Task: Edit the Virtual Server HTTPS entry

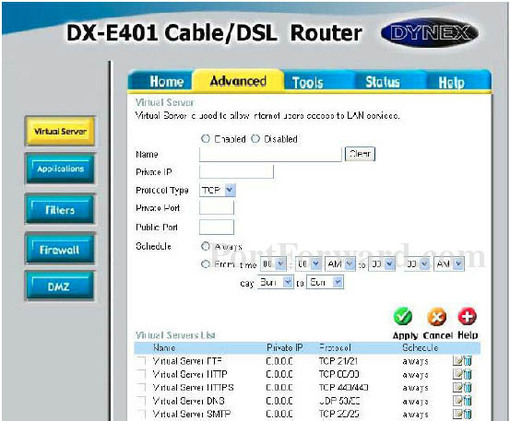Action: click(458, 387)
